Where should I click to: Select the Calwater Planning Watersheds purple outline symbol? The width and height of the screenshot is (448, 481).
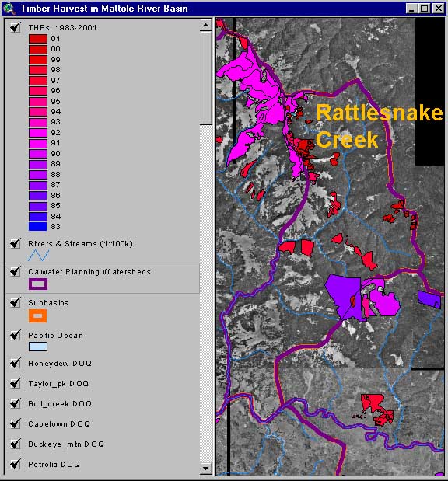pos(38,284)
